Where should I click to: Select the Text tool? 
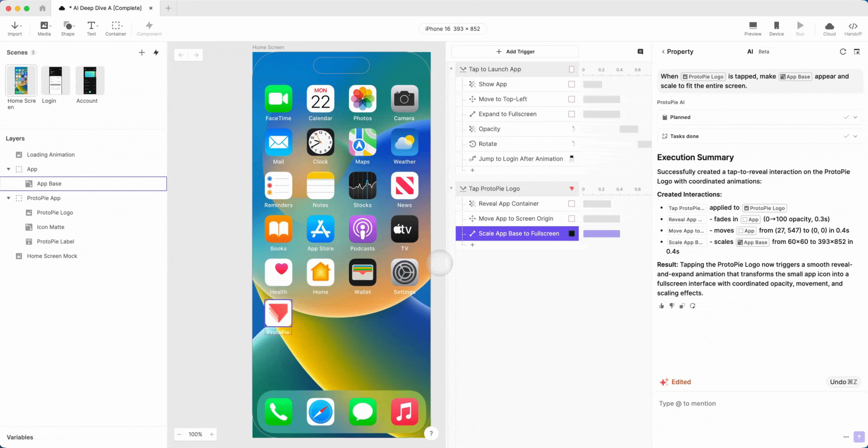pos(90,28)
